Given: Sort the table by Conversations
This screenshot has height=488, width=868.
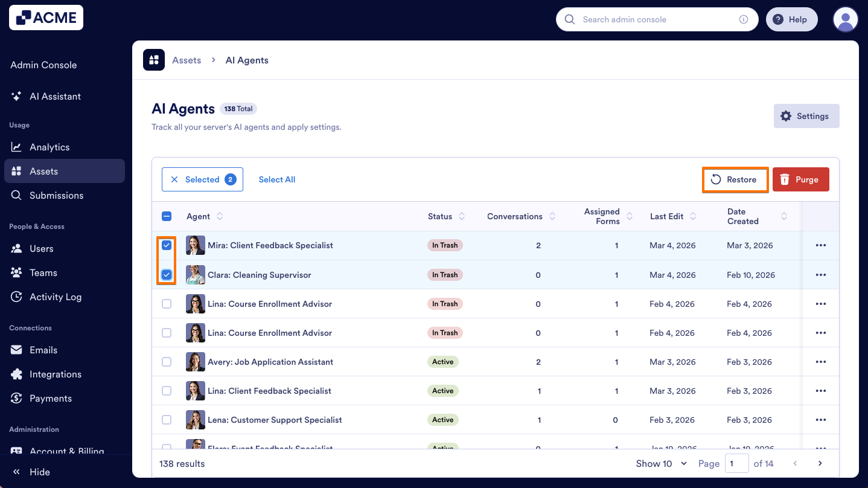Looking at the screenshot, I should click(x=514, y=216).
